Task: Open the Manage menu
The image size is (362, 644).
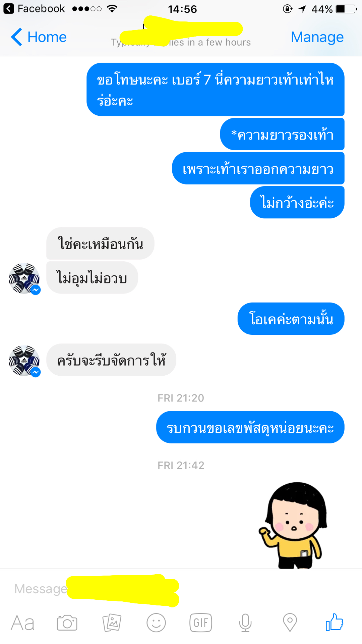Action: pos(317,37)
